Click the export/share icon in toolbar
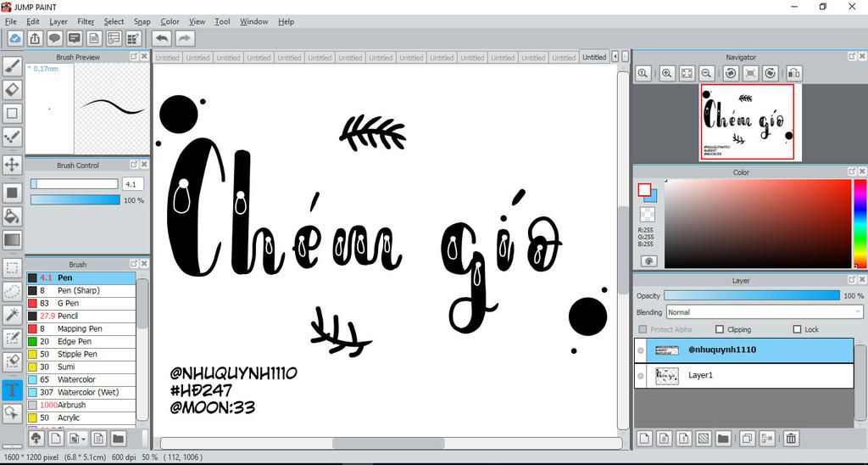 (x=34, y=38)
